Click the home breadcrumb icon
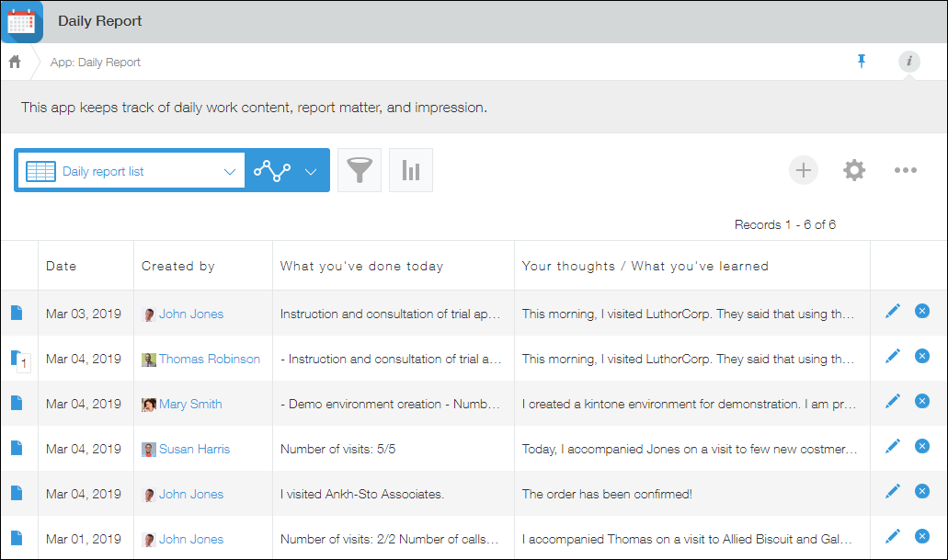Viewport: 948px width, 560px height. coord(14,61)
